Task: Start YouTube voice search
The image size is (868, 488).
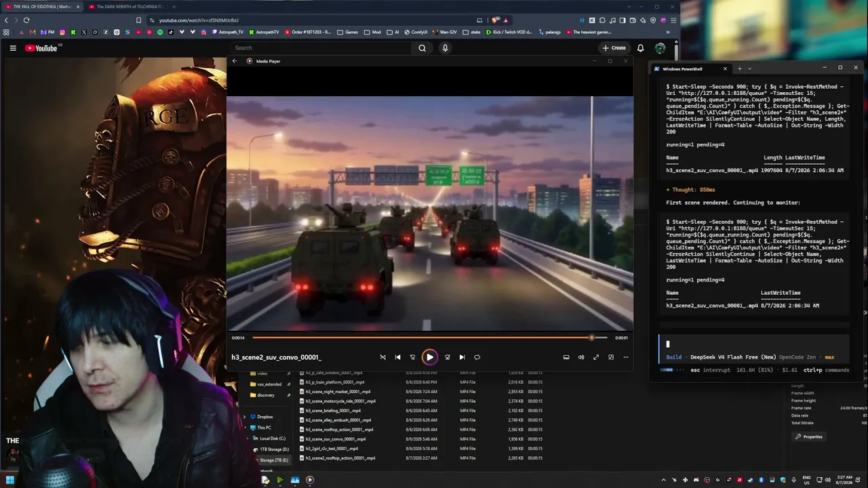Action: click(x=445, y=48)
